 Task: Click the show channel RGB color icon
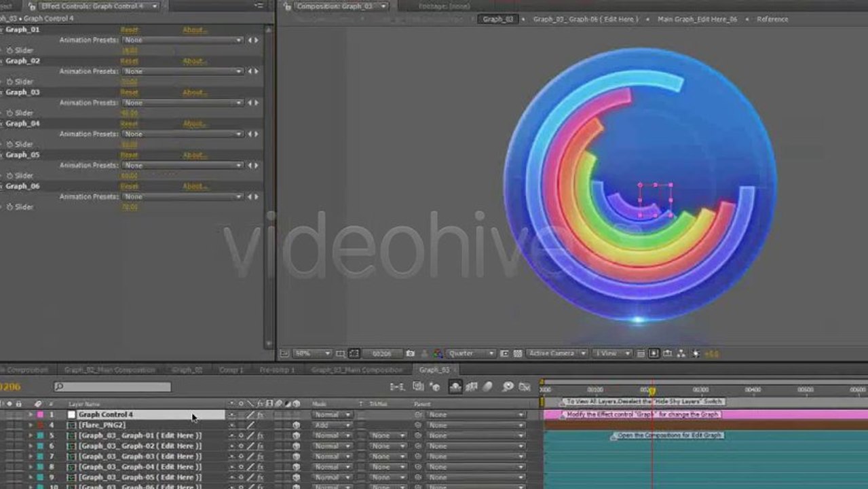pyautogui.click(x=438, y=353)
